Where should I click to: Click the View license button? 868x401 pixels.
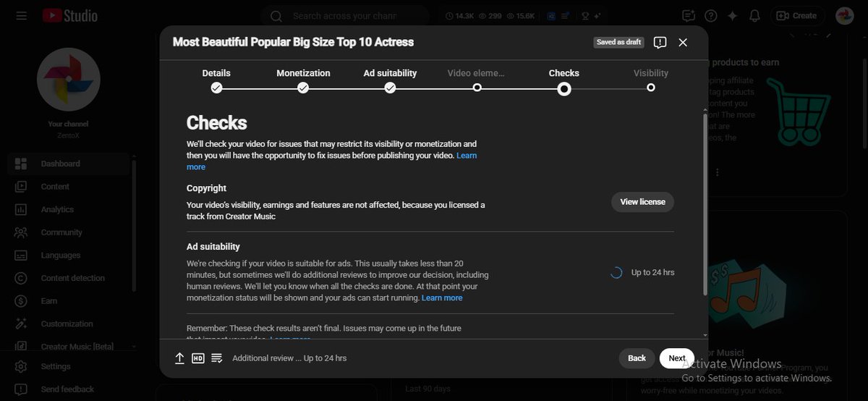pyautogui.click(x=642, y=202)
